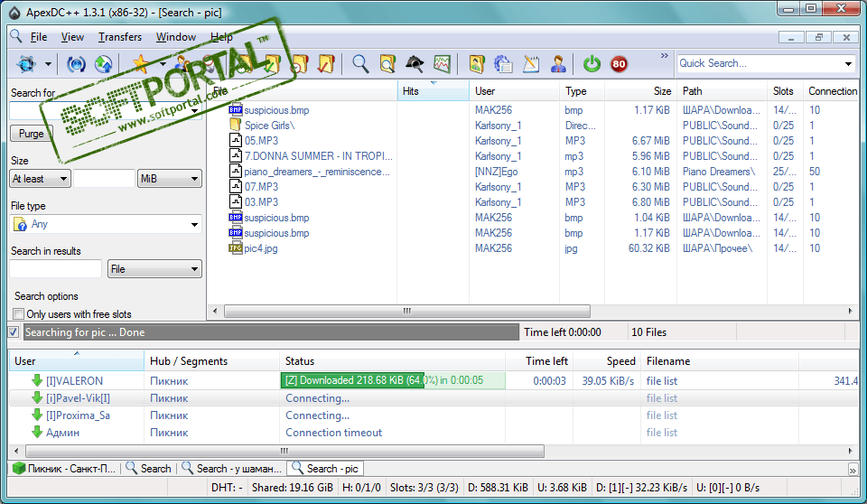Enable Only users with free slots
The height and width of the screenshot is (504, 867).
18,313
